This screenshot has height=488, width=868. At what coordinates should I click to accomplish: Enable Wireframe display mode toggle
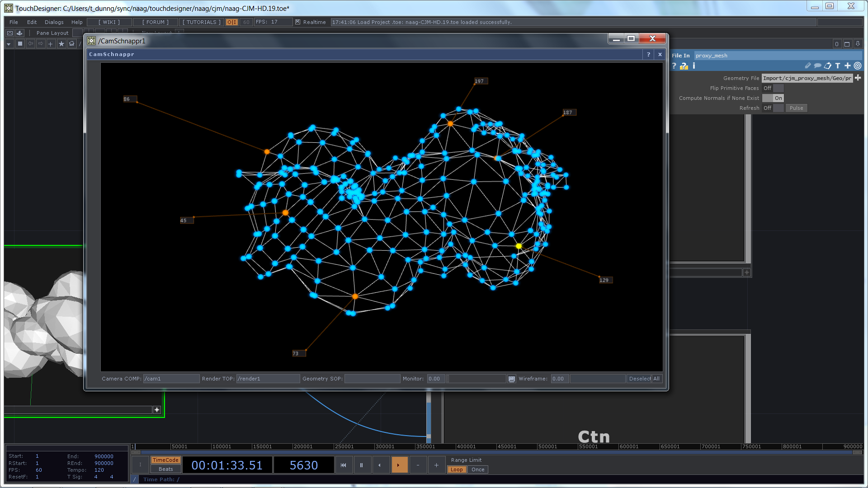pyautogui.click(x=511, y=378)
